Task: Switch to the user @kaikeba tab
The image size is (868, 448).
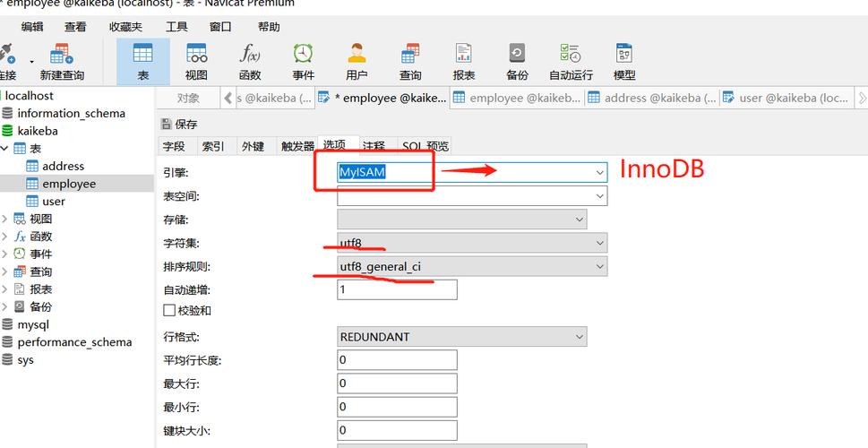Action: 786,98
